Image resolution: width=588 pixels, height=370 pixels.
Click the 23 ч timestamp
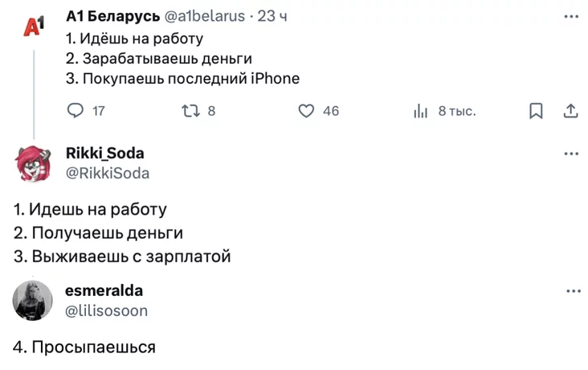272,16
